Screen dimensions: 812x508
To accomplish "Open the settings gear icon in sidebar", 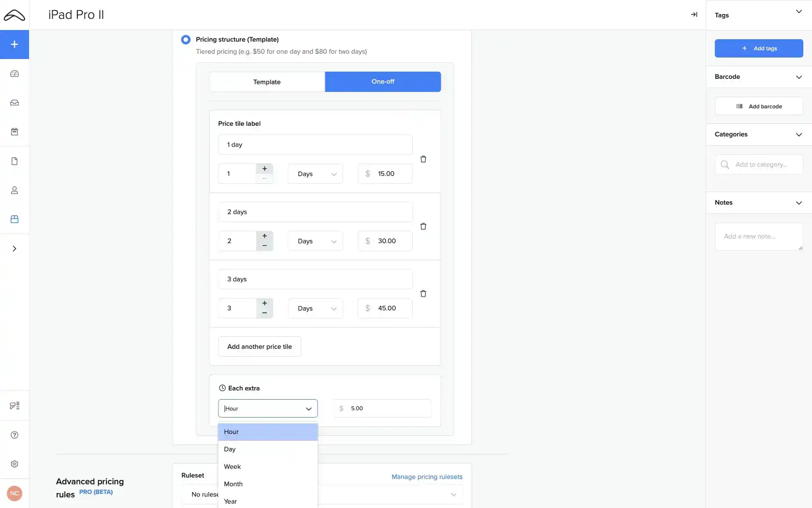I will (14, 464).
